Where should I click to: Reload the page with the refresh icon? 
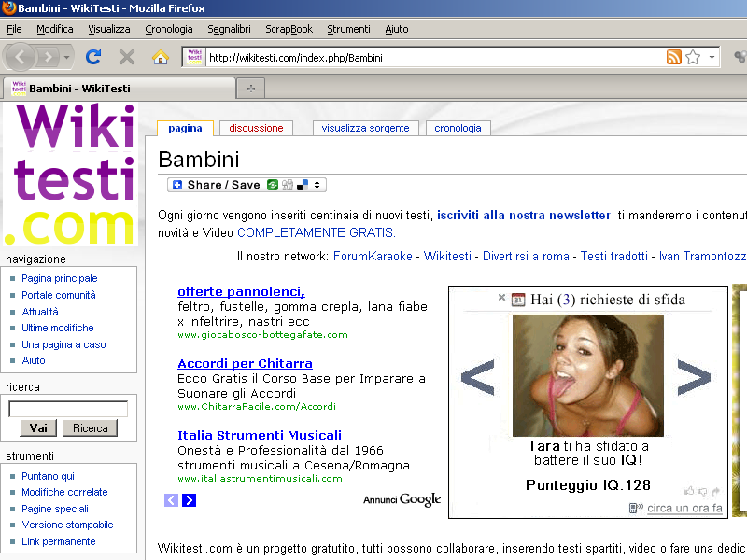(93, 57)
